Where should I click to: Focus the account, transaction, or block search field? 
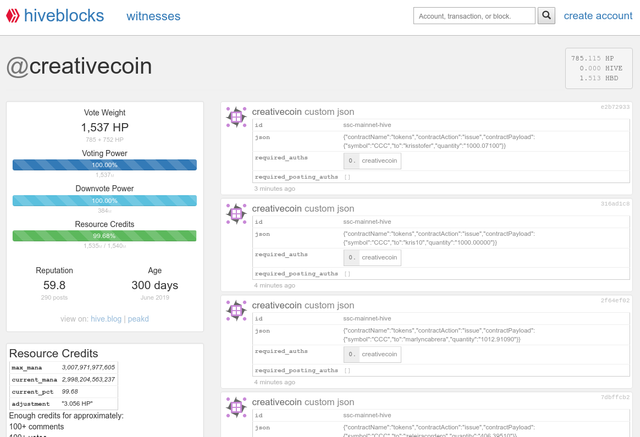(x=474, y=16)
